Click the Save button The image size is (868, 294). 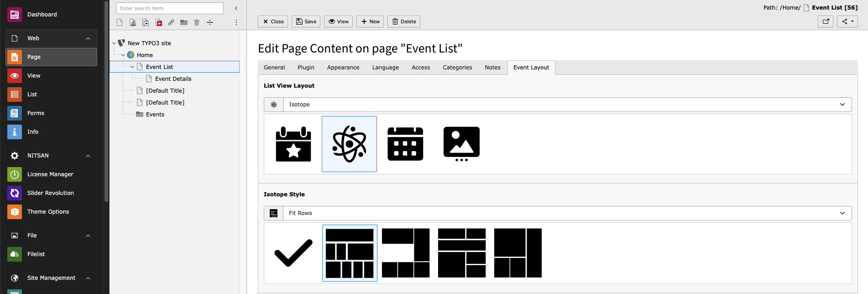coord(306,21)
